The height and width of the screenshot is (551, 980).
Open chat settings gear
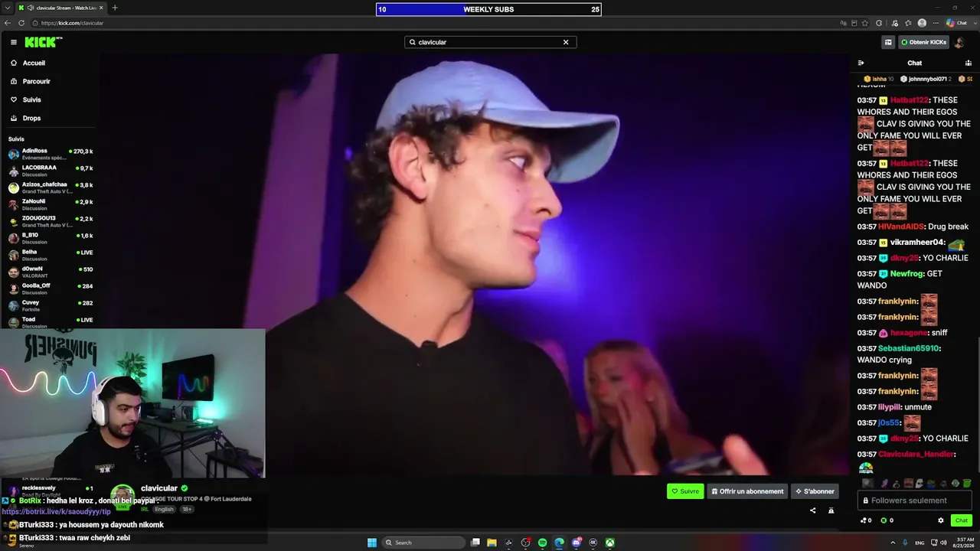(941, 520)
